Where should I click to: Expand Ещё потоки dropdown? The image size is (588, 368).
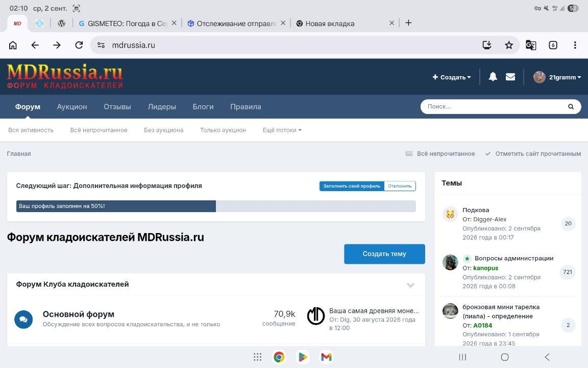pyautogui.click(x=282, y=130)
